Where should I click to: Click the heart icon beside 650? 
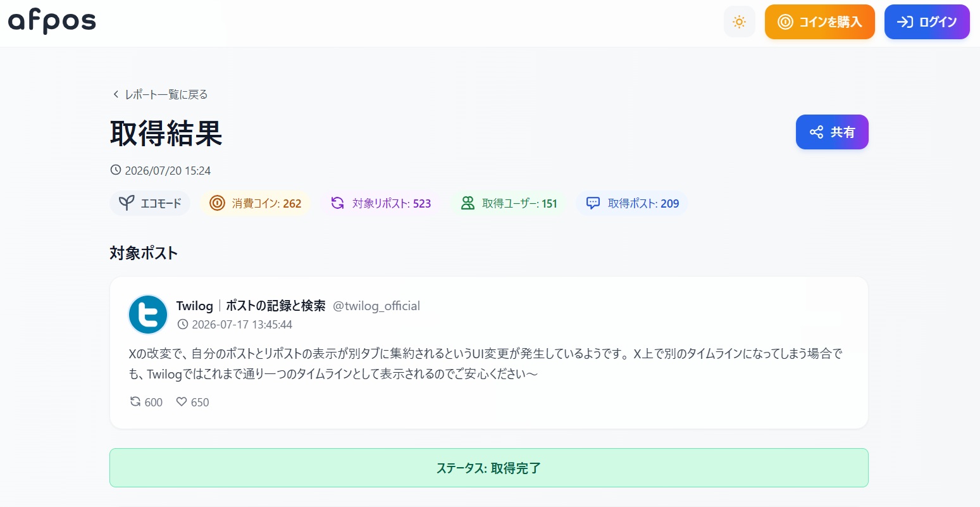(x=182, y=401)
